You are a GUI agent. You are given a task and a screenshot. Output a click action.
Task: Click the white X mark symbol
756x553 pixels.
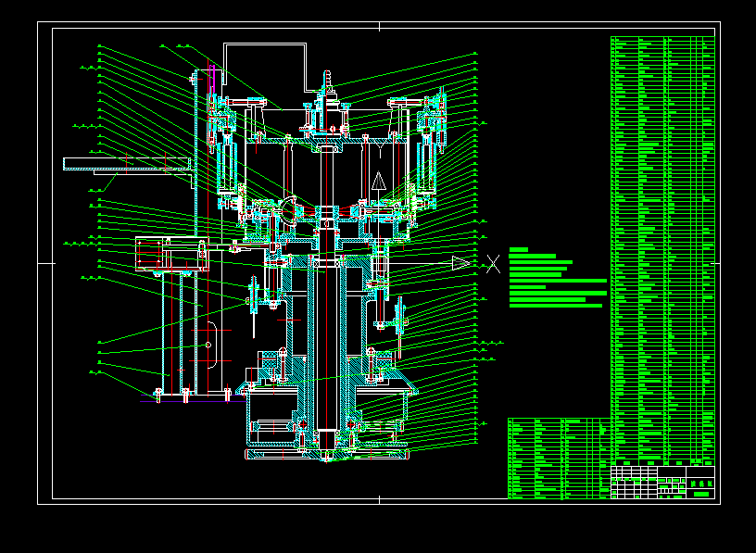494,263
